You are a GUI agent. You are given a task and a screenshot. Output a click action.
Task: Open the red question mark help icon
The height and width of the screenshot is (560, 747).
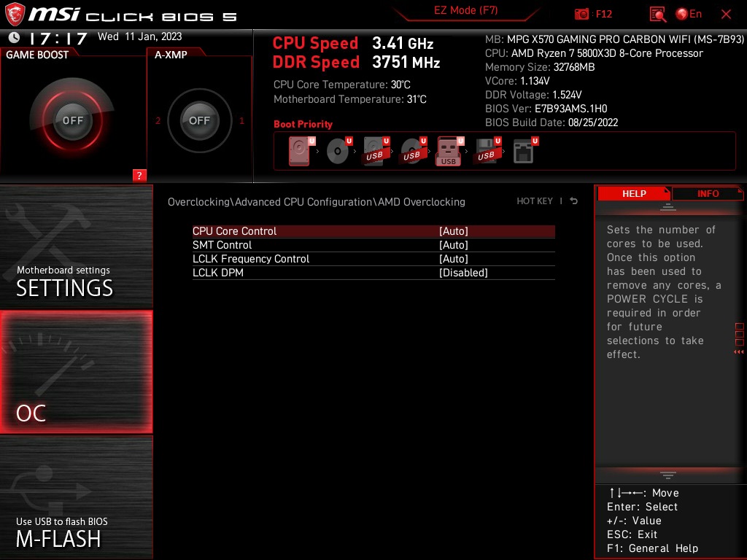[139, 175]
